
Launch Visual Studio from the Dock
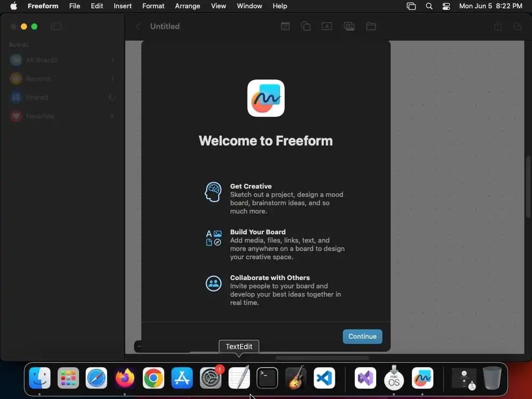coord(365,378)
